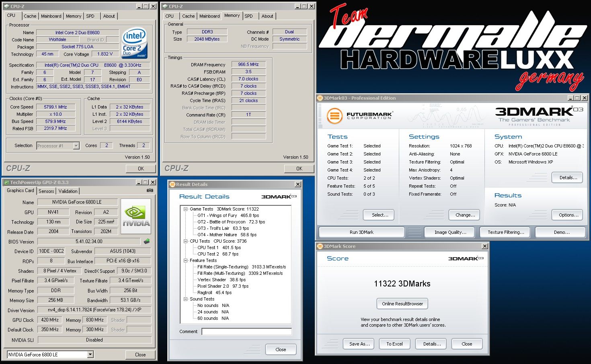This screenshot has width=591, height=364.
Task: Click the BIOS save chip icon in GPU-Z
Action: point(147,241)
